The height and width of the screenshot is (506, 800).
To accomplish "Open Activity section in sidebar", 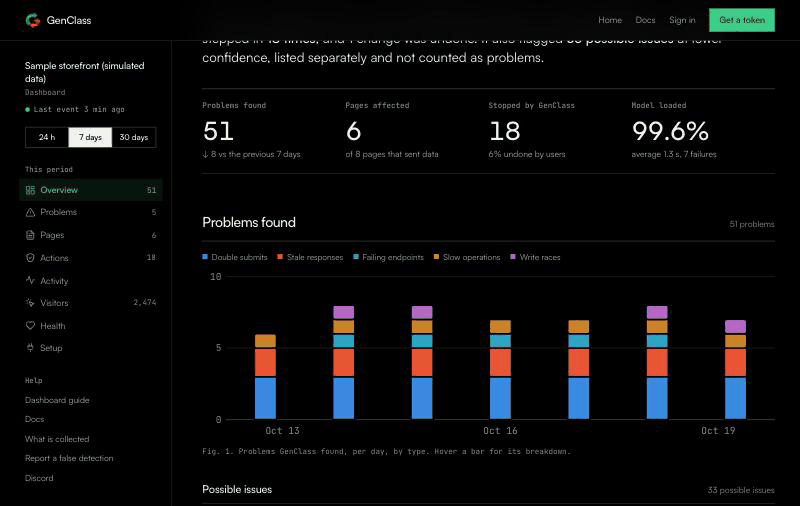I will click(91, 281).
